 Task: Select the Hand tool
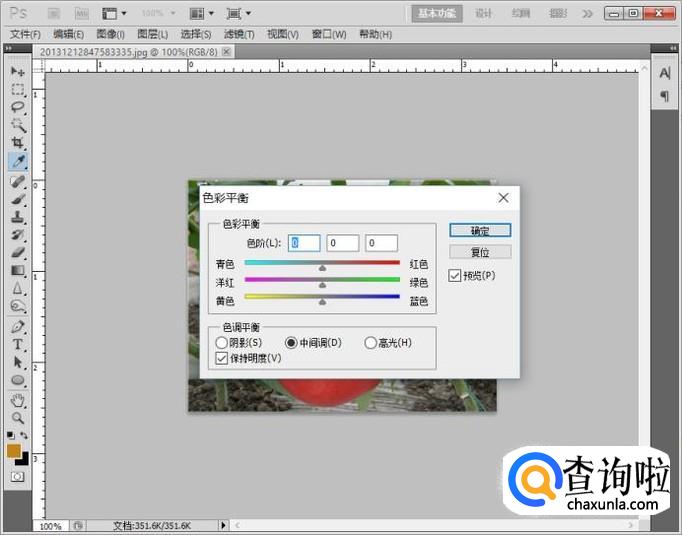tap(18, 399)
